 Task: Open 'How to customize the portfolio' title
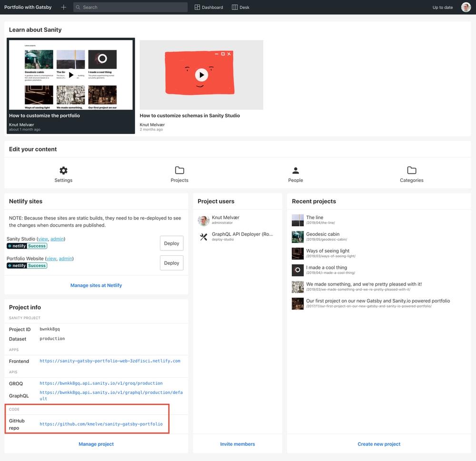pos(44,115)
